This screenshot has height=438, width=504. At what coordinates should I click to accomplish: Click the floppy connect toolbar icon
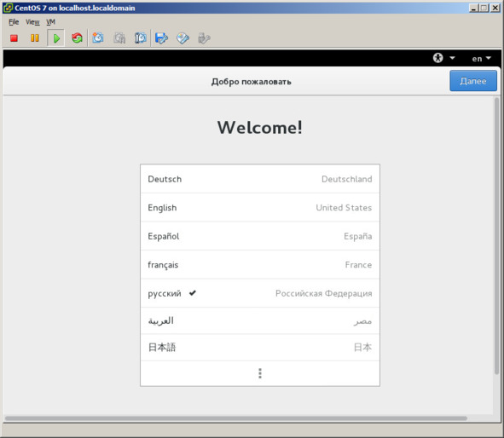pos(161,38)
